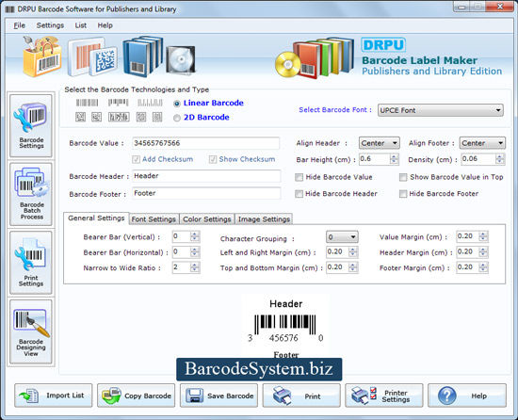The image size is (518, 420).
Task: Open the File menu
Action: pos(19,25)
